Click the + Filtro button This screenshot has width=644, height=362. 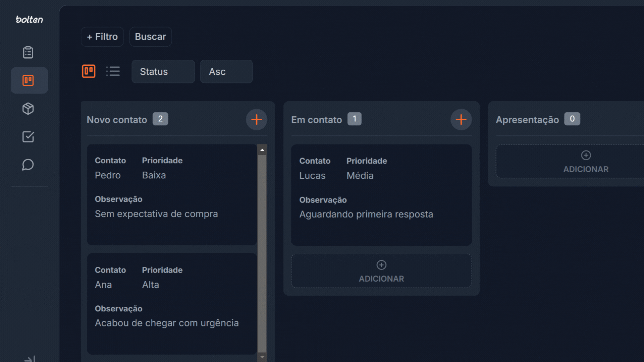(x=102, y=37)
